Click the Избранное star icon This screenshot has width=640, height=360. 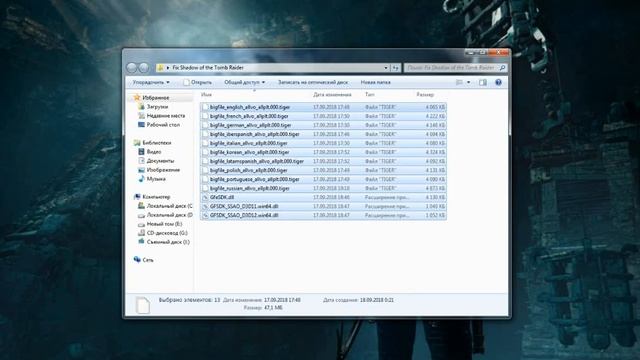[x=137, y=98]
